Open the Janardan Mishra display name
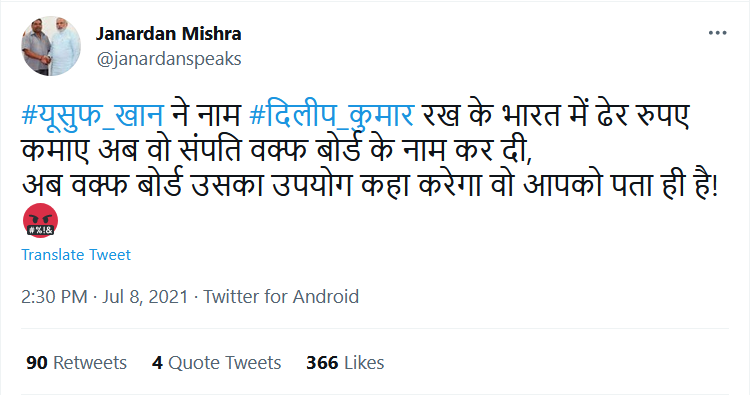This screenshot has width=753, height=395. click(x=169, y=34)
